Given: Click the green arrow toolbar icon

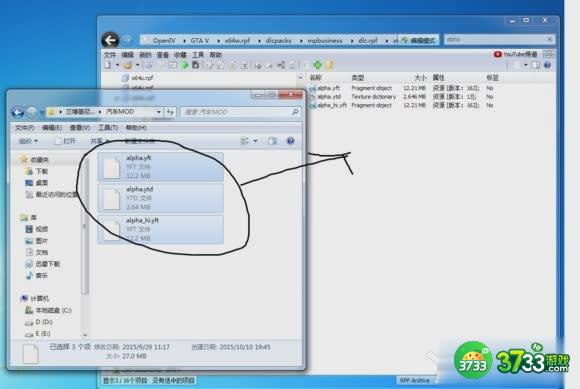Looking at the screenshot, I should point(185,65).
